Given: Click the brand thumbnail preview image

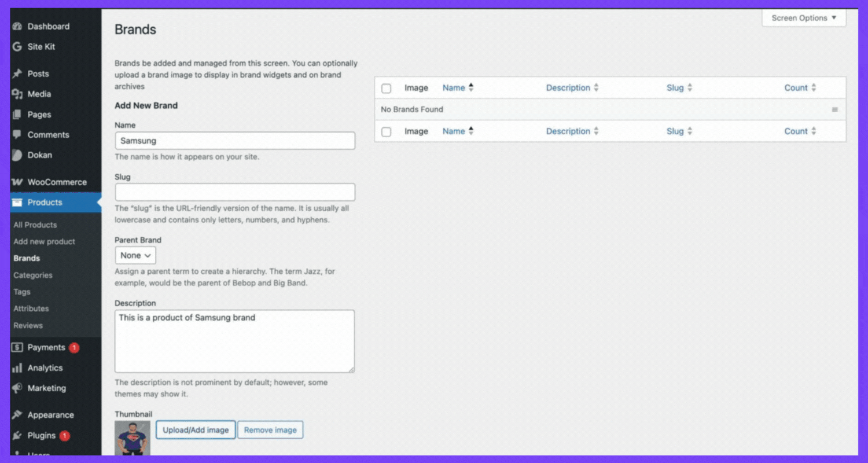Looking at the screenshot, I should (133, 439).
